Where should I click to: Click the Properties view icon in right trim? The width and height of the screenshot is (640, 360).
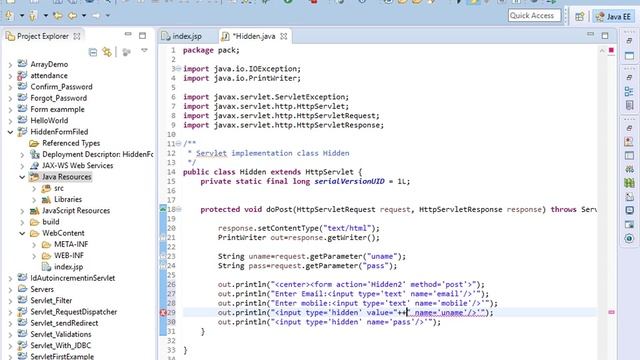coord(629,156)
